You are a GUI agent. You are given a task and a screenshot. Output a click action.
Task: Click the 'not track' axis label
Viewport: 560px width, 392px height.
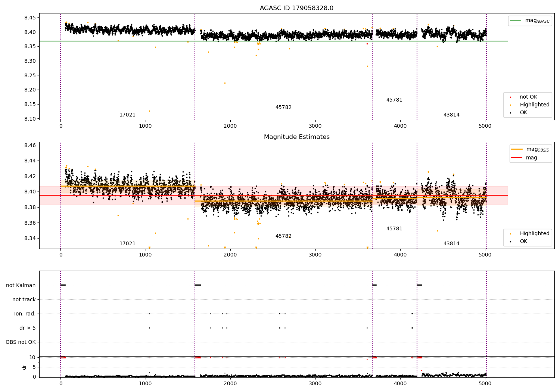24,299
